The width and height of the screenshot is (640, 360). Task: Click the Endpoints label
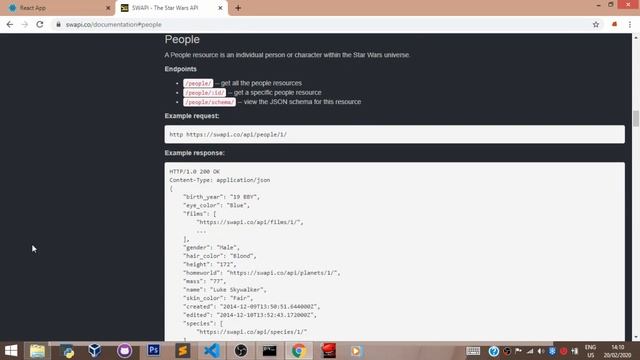click(x=180, y=69)
